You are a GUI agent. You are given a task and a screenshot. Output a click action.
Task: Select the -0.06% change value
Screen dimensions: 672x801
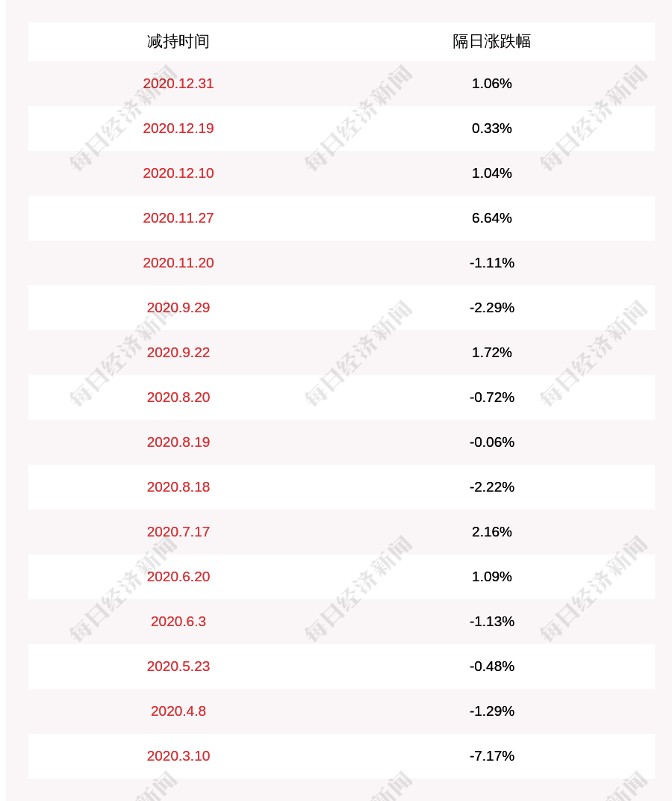(x=491, y=442)
